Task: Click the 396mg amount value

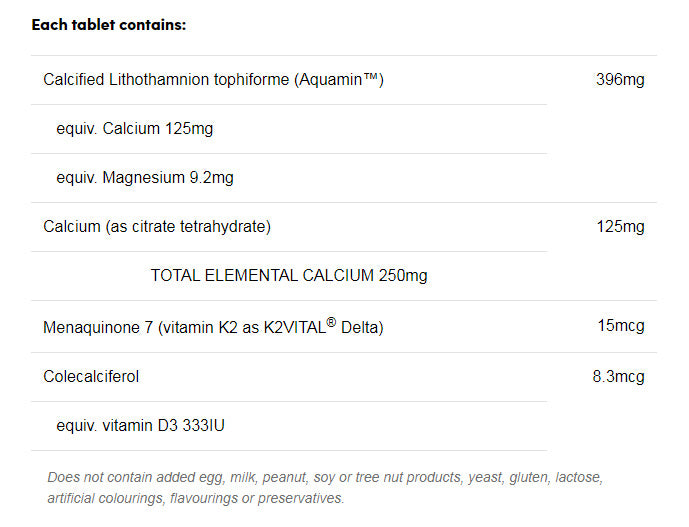Action: point(620,80)
